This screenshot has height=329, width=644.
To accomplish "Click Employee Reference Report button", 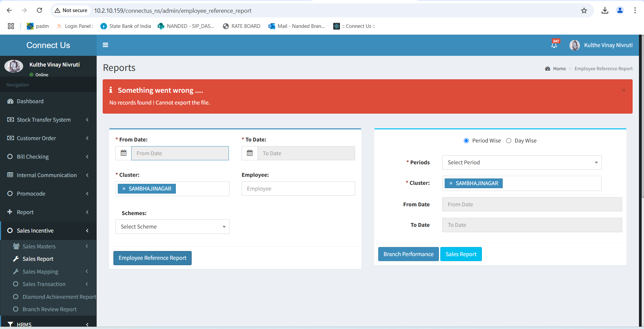I will coord(152,258).
